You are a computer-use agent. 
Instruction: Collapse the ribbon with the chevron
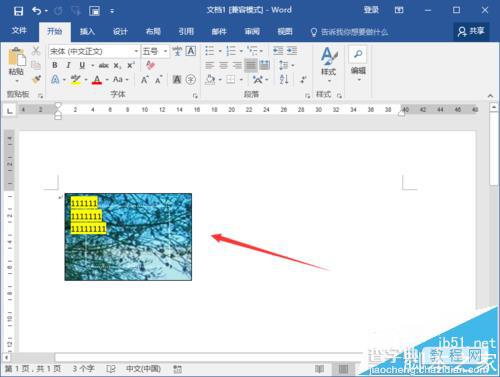point(490,96)
